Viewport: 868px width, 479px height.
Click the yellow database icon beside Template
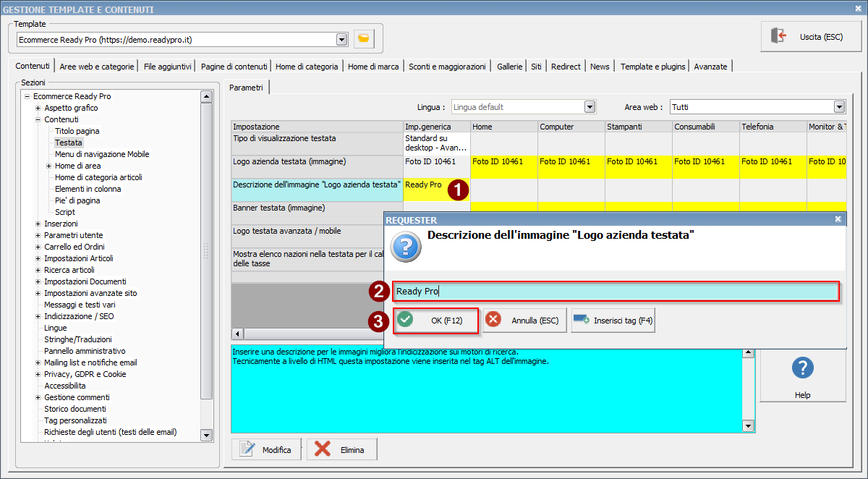pos(364,39)
